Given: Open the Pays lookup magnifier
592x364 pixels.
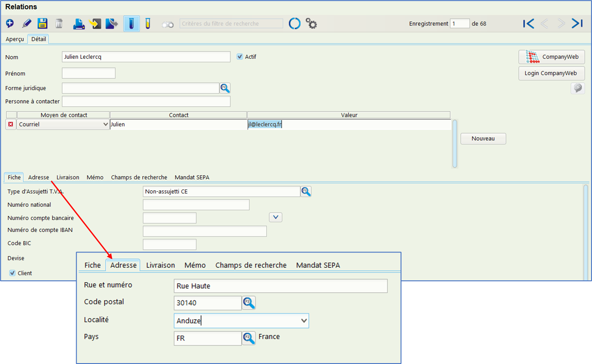Looking at the screenshot, I should pos(249,338).
